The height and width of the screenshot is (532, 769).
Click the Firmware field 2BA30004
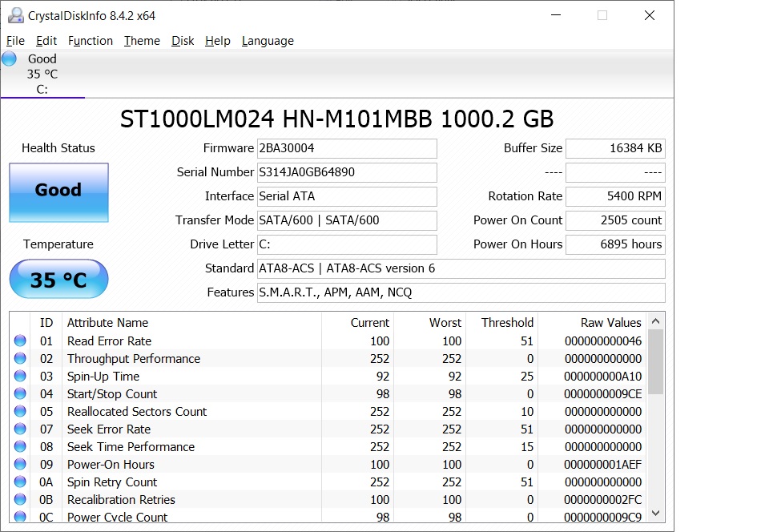pos(347,148)
